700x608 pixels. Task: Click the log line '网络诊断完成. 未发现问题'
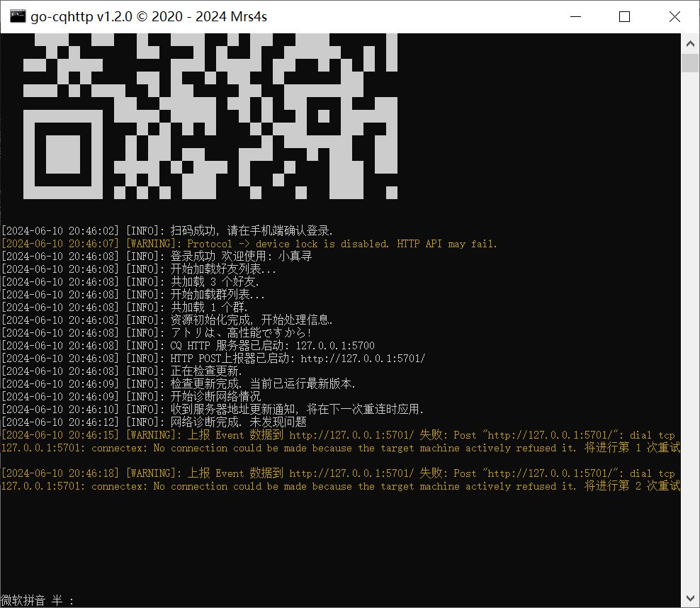click(238, 422)
